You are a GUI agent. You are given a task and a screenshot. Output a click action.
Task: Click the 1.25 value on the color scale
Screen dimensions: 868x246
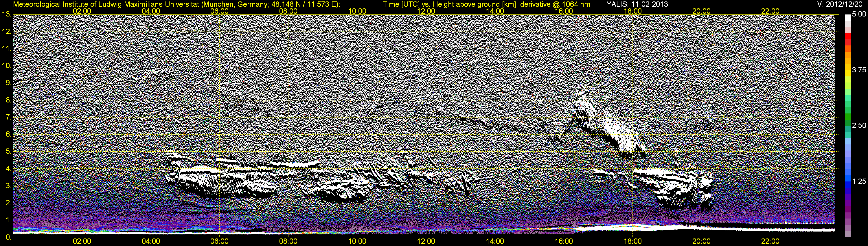(x=859, y=181)
